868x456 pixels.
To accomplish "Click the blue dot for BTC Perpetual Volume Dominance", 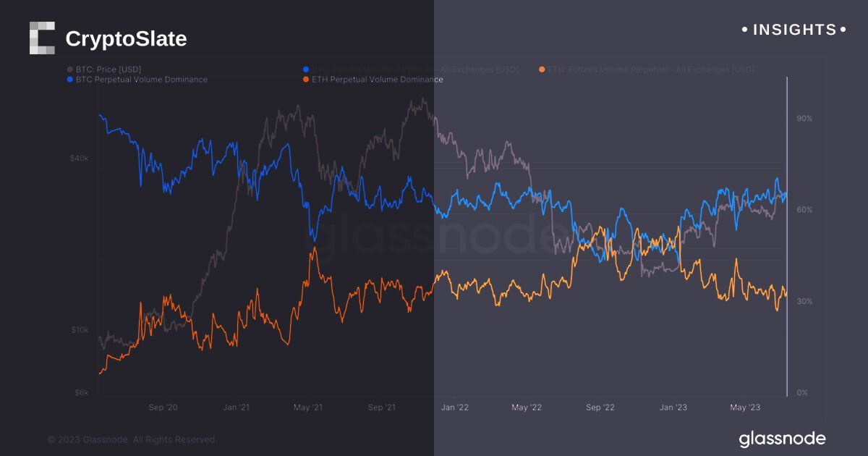I will coord(69,80).
